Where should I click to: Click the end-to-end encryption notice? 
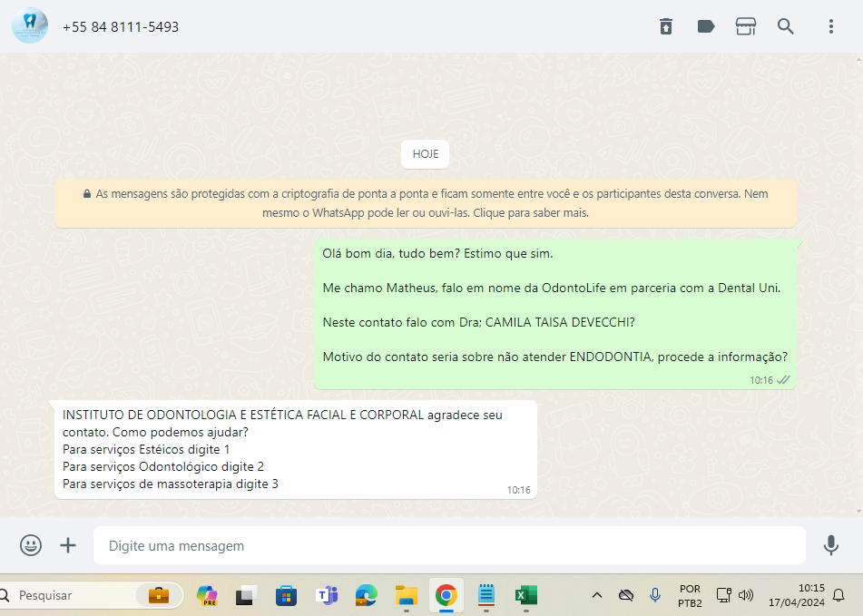tap(426, 203)
